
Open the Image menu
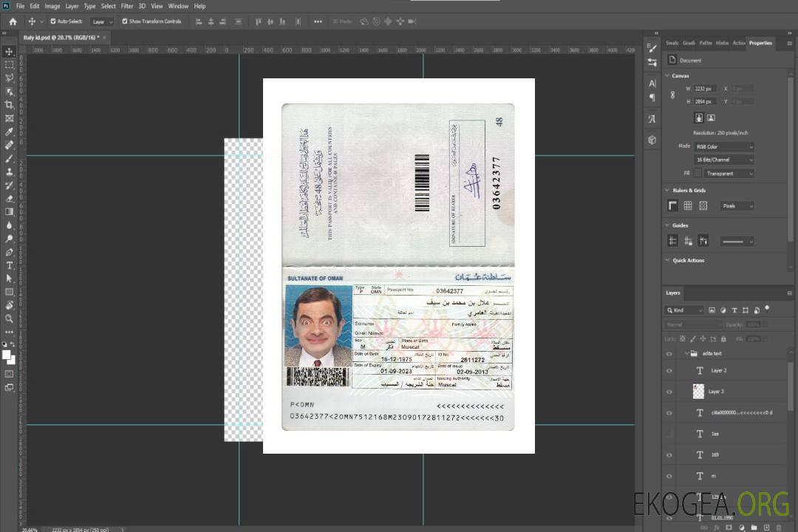pos(52,6)
